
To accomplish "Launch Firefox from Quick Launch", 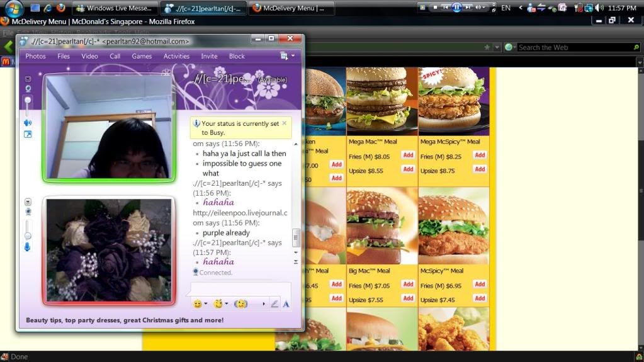I will coord(61,8).
